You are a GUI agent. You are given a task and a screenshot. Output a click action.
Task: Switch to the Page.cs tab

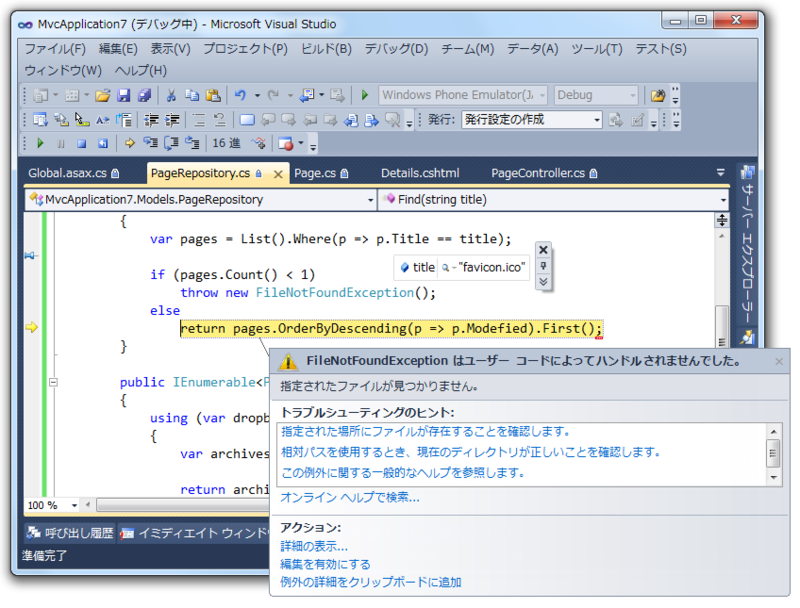click(x=321, y=173)
